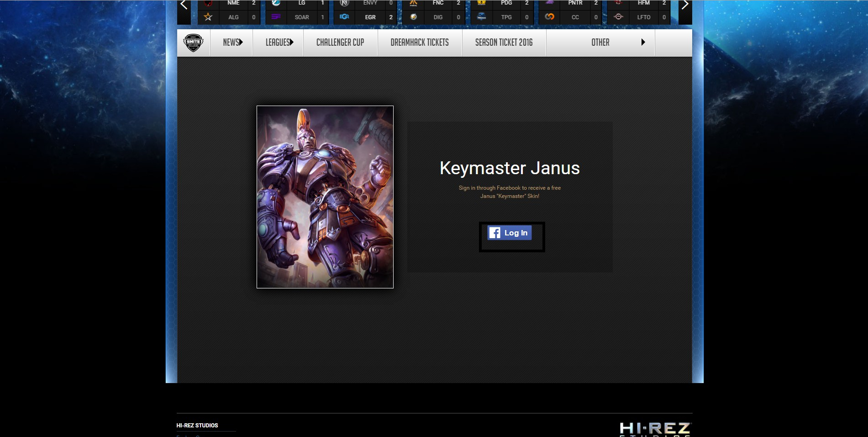868x437 pixels.
Task: Click the "SOAR" team name
Action: coord(302,17)
